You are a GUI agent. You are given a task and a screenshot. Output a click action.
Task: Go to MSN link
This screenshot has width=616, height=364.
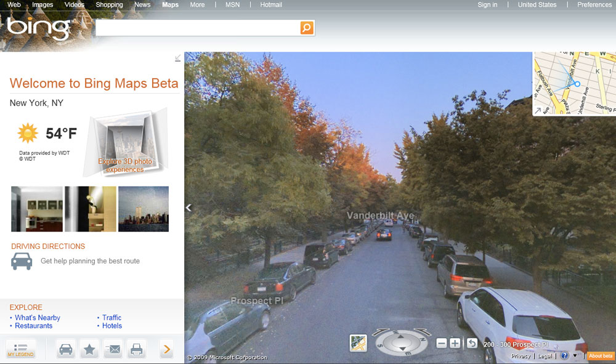pos(233,5)
